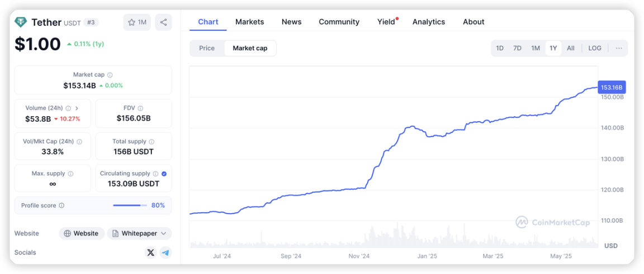
Task: Click the Market cap info icon
Action: click(x=110, y=75)
